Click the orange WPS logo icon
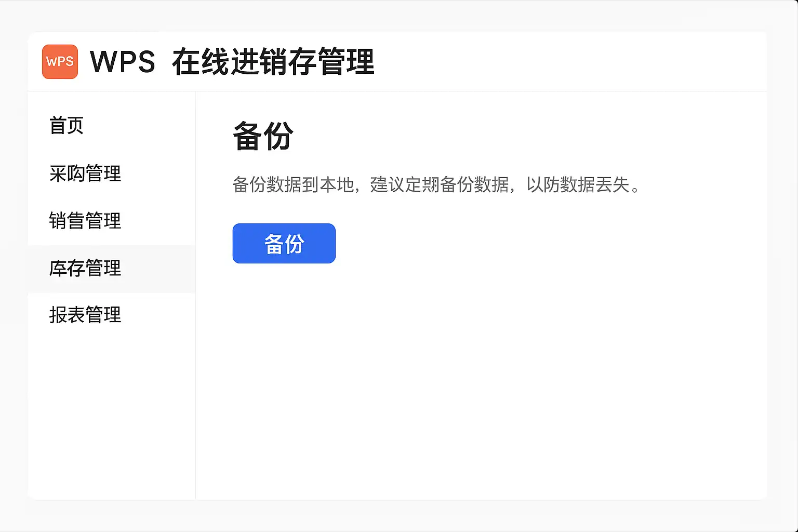This screenshot has height=532, width=798. tap(60, 61)
